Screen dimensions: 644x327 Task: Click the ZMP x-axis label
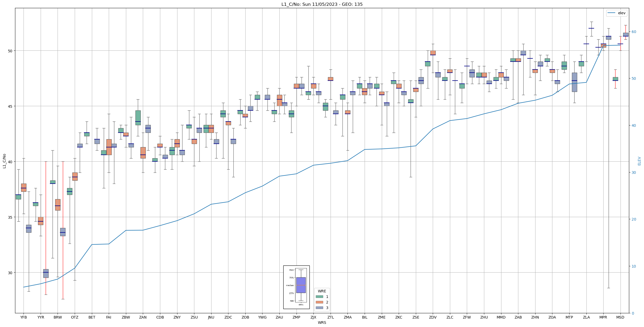pyautogui.click(x=297, y=317)
